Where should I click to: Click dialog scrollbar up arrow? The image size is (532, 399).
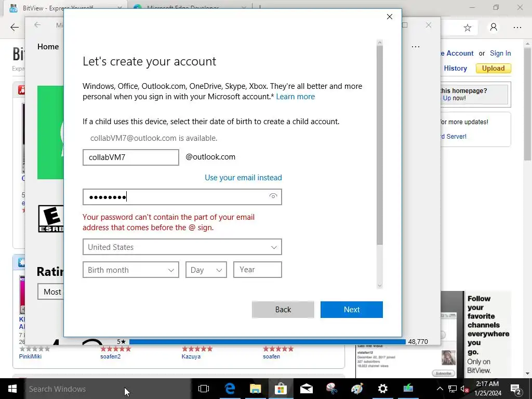380,43
